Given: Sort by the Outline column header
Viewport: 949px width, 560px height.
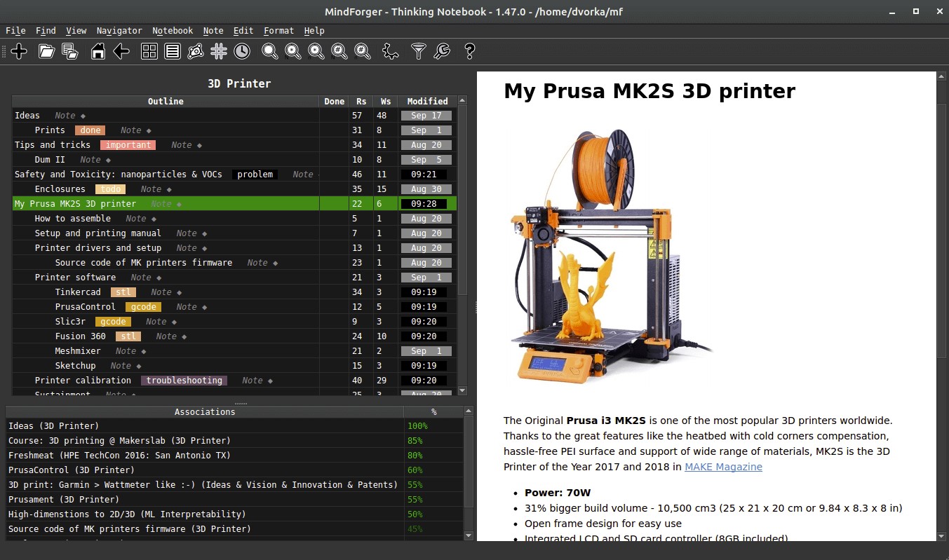Looking at the screenshot, I should pos(166,102).
